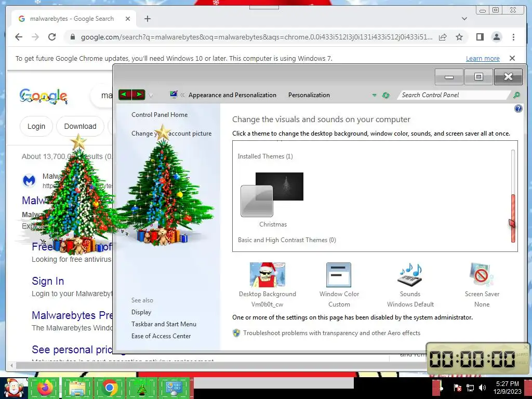Select the Download search chip
Image resolution: width=532 pixels, height=399 pixels.
point(80,126)
